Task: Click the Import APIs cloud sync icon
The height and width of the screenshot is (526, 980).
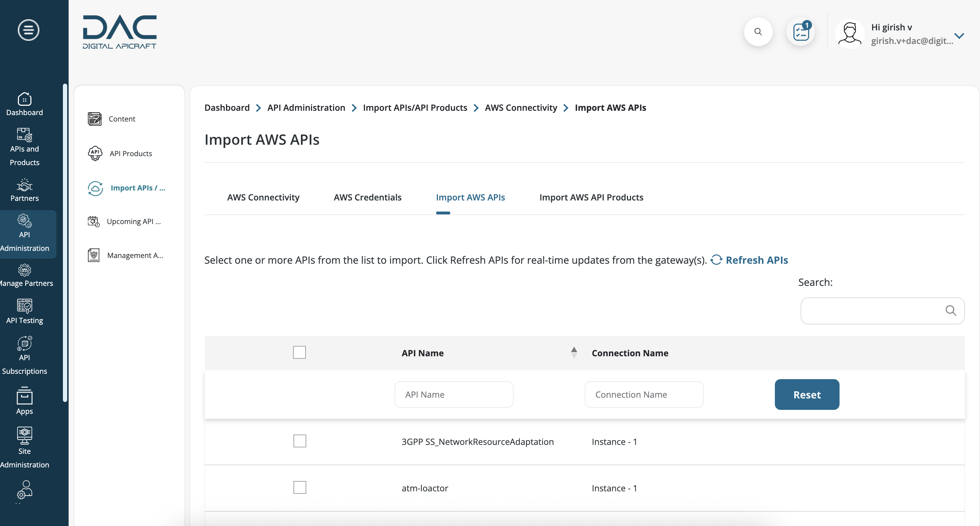Action: tap(95, 188)
